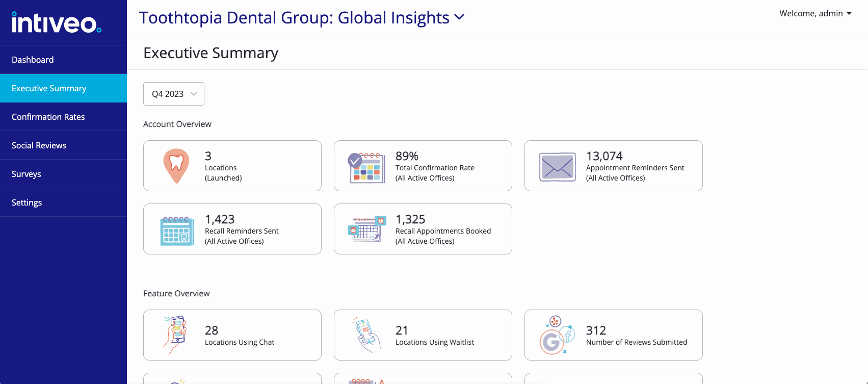Click the intiveo logo
This screenshot has width=868, height=384.
[56, 23]
